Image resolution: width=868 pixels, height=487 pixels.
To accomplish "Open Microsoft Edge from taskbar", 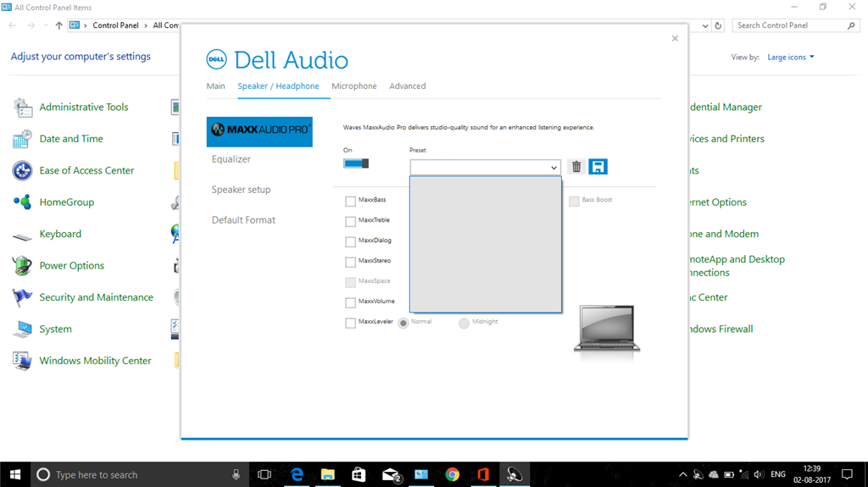I will 298,474.
